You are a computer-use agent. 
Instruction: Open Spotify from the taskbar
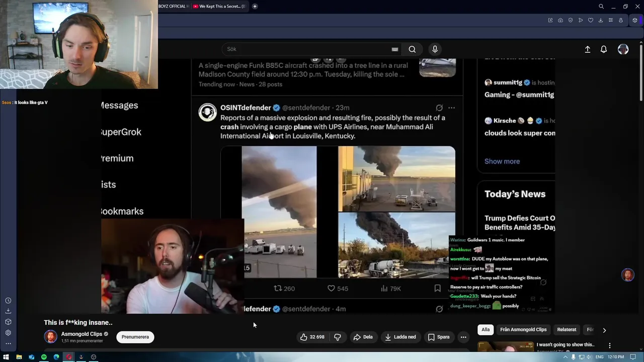[44, 357]
